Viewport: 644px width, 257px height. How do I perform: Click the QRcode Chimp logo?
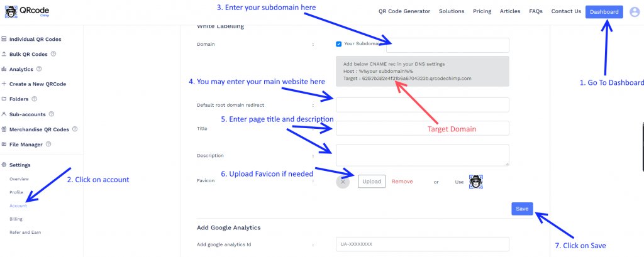[26, 12]
